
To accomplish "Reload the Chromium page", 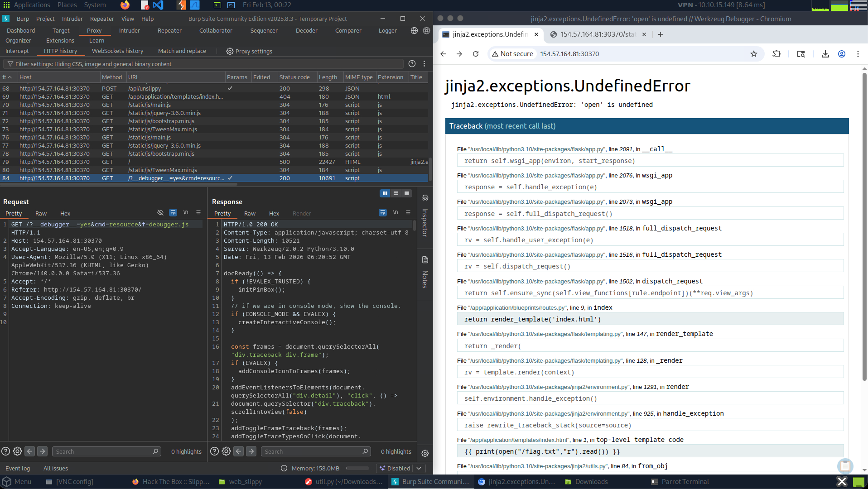I will pos(476,54).
